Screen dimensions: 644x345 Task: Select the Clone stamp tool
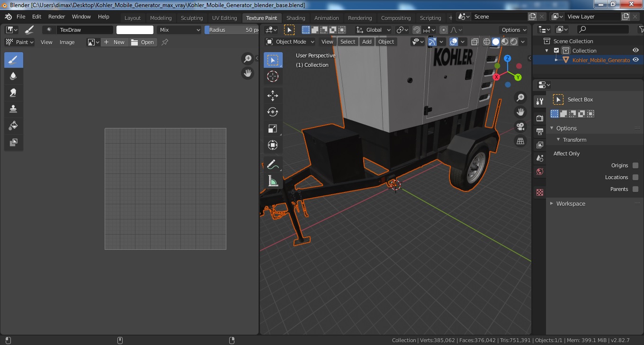tap(13, 109)
